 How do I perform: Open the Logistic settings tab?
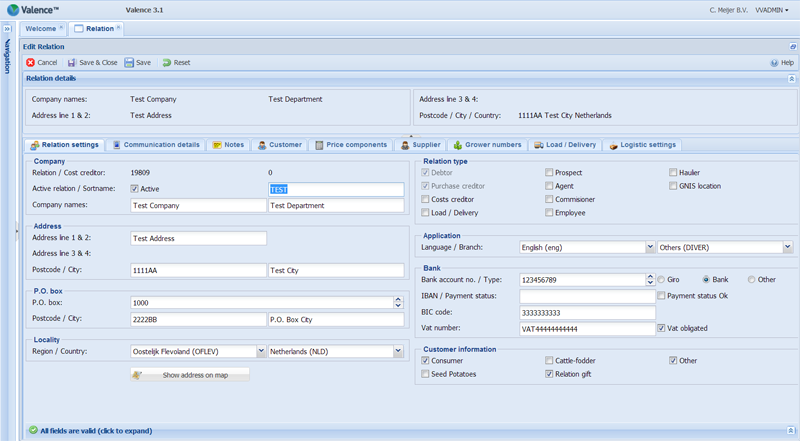click(x=643, y=145)
